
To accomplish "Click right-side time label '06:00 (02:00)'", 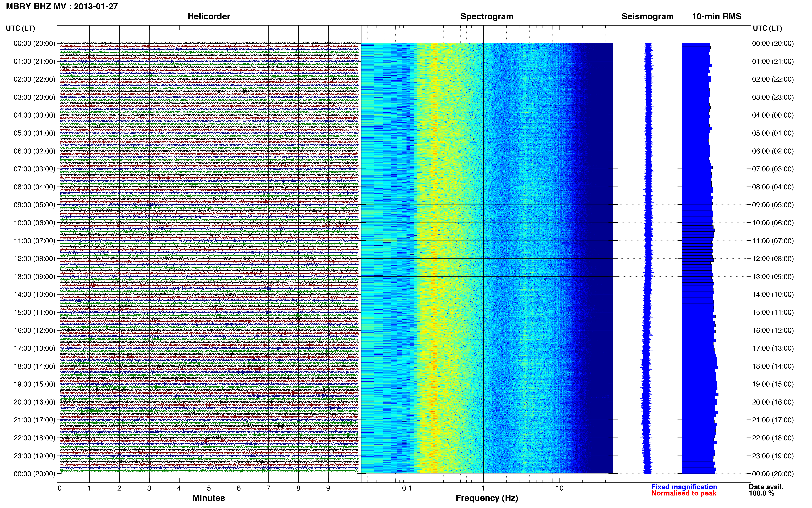I will coord(773,151).
